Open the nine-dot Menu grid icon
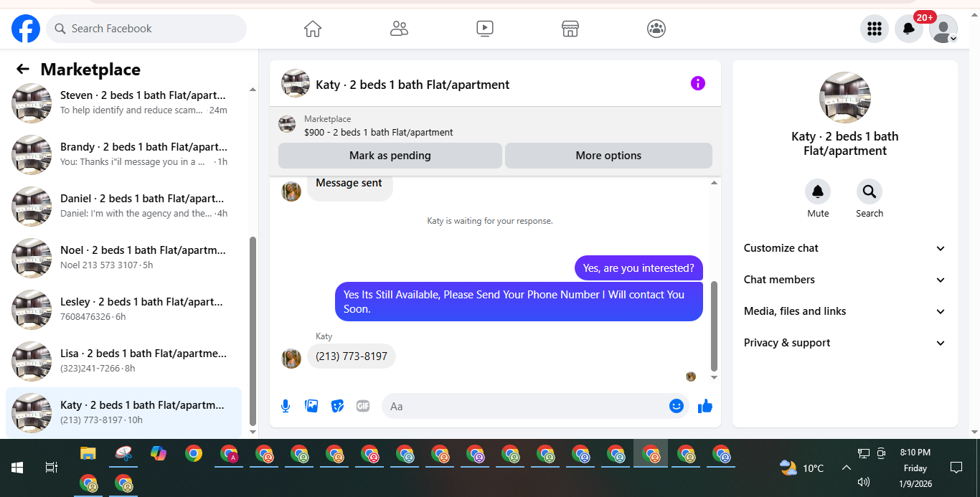Viewport: 980px width, 497px height. pos(875,29)
